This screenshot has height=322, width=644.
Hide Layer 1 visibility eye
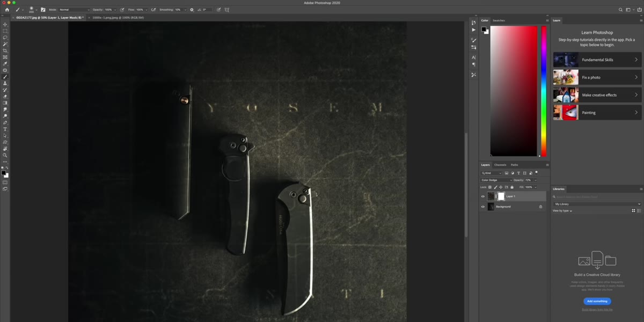[483, 196]
